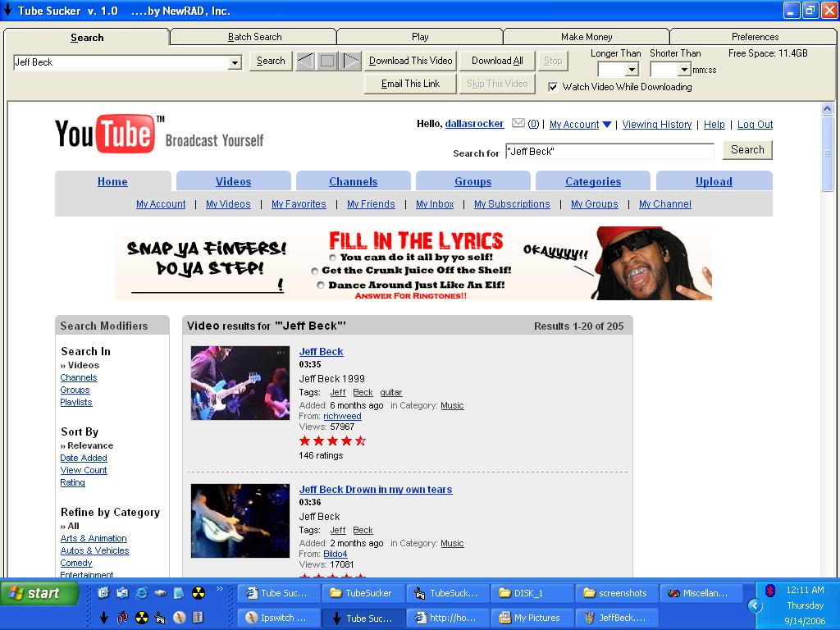Click the Email This Link button
840x630 pixels.
click(x=410, y=84)
